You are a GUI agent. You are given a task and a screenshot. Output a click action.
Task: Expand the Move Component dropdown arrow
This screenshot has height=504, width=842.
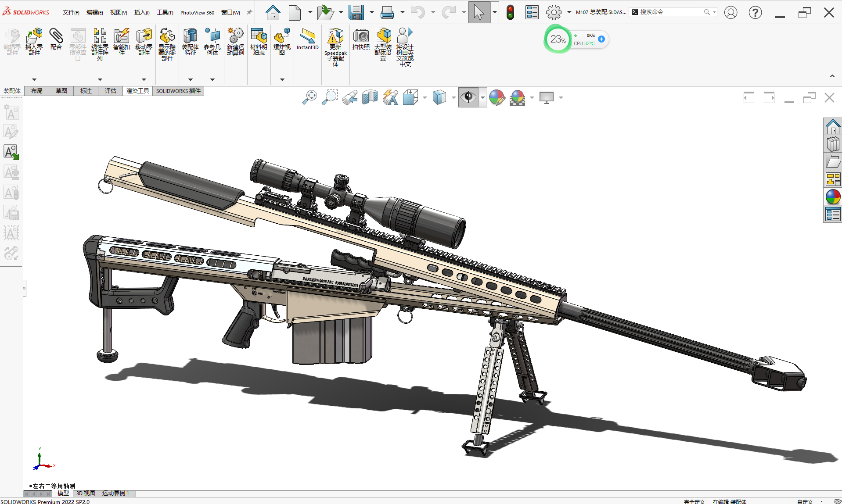click(144, 79)
